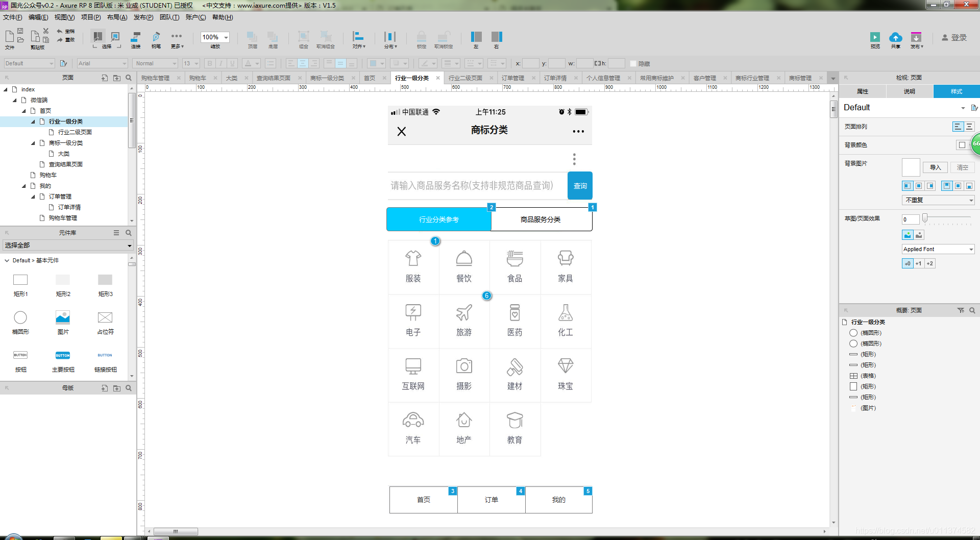Collapse the 微信端 tree node
The image size is (980, 540).
[15, 100]
